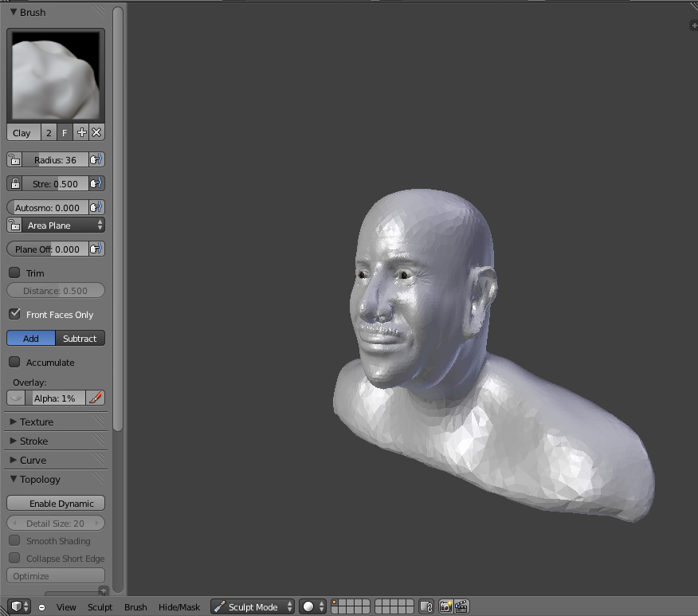The height and width of the screenshot is (616, 698).
Task: Click the OpenGL render camera icon
Action: coord(445,607)
